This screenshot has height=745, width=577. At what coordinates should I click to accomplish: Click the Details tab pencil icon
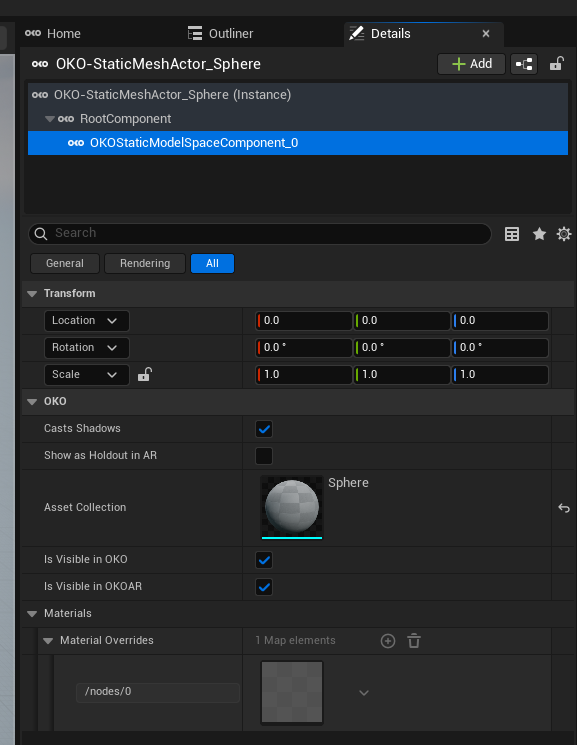[356, 33]
